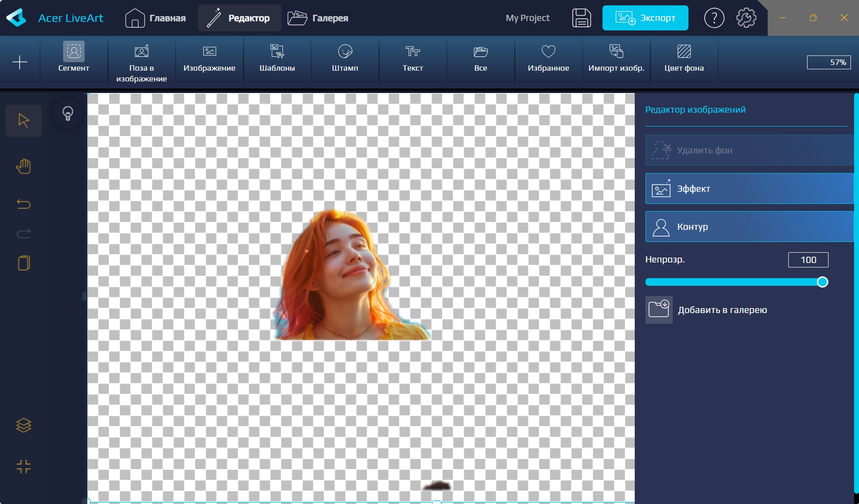
Task: Open the Сегмент tool
Action: 74,57
